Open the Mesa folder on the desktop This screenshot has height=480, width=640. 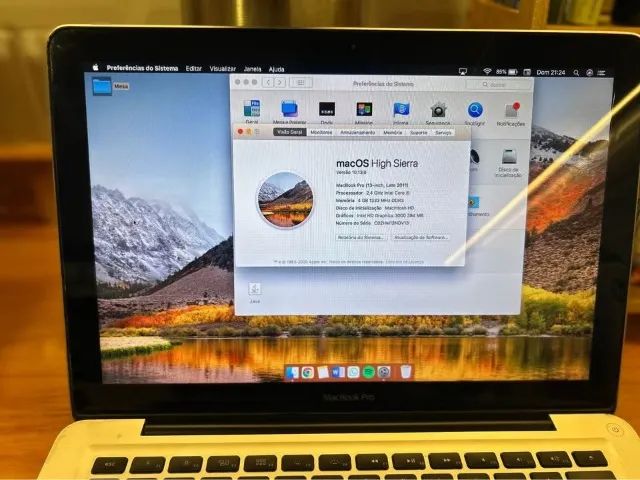click(x=102, y=87)
